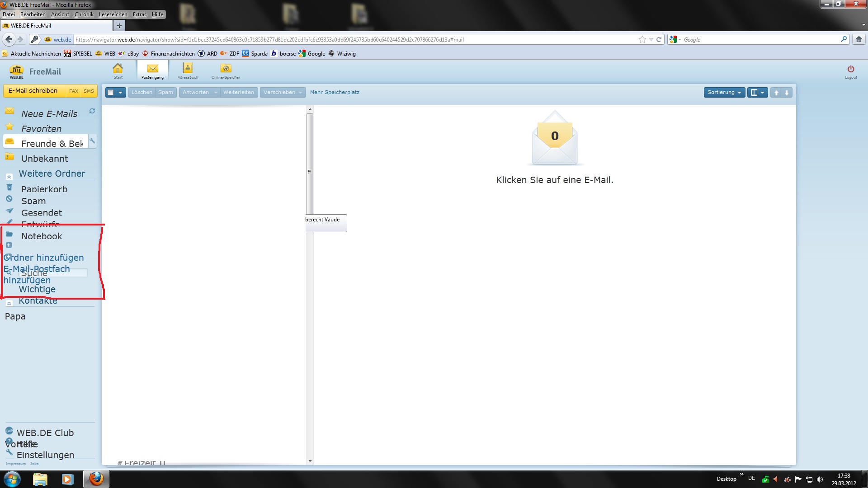Collapse the Wichtige Kontakte section
The width and height of the screenshot is (868, 488).
pyautogui.click(x=9, y=304)
